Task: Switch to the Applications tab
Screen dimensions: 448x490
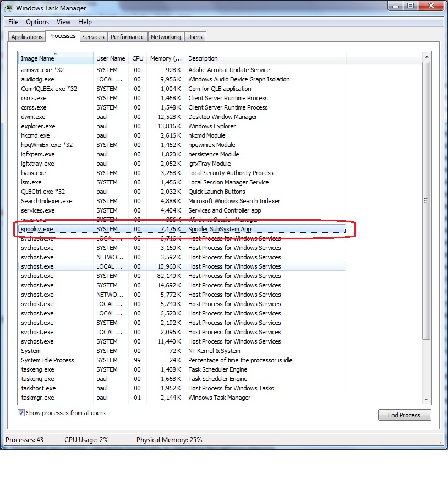Action: (x=27, y=37)
